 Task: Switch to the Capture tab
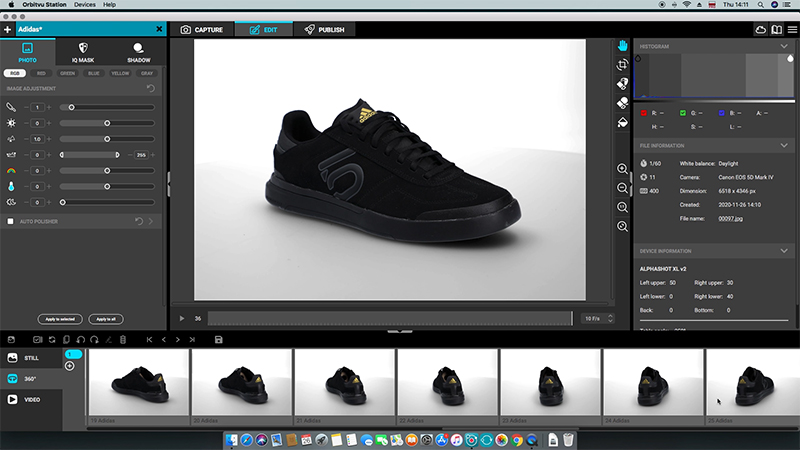[x=202, y=30]
